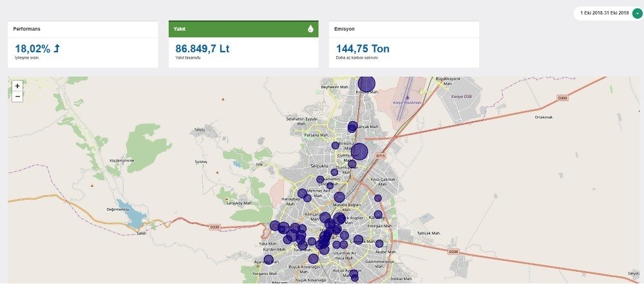Click the purple marker next to Akabe Mah
The width and height of the screenshot is (644, 284).
[x=379, y=244]
